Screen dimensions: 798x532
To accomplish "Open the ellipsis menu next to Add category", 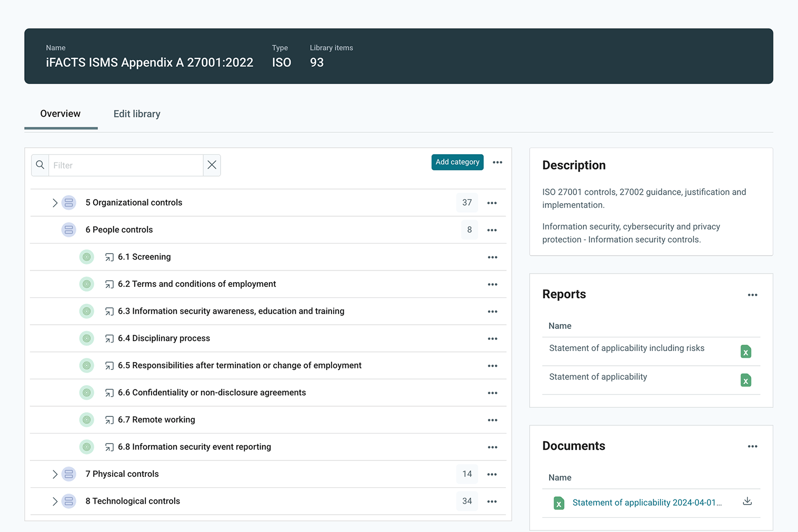I will [497, 162].
